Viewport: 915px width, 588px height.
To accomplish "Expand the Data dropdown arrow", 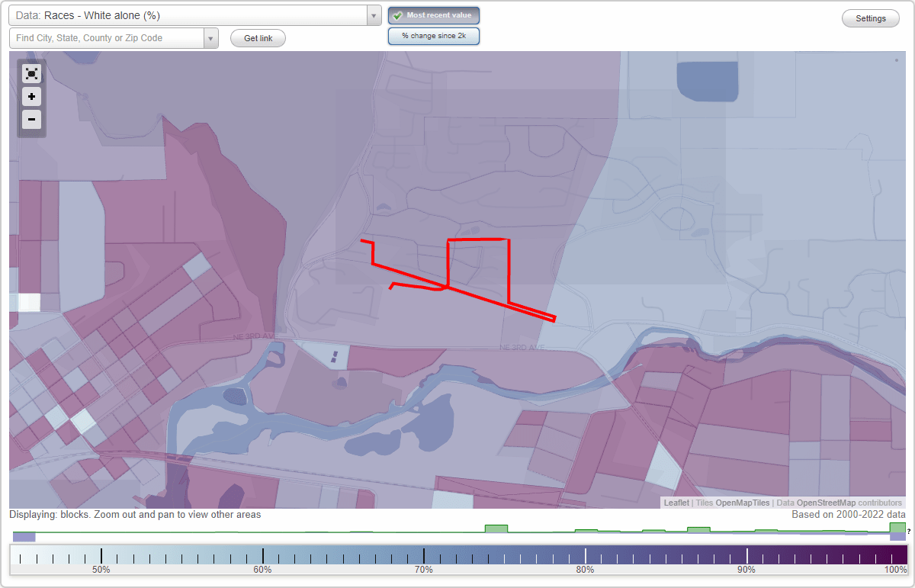I will pos(374,15).
